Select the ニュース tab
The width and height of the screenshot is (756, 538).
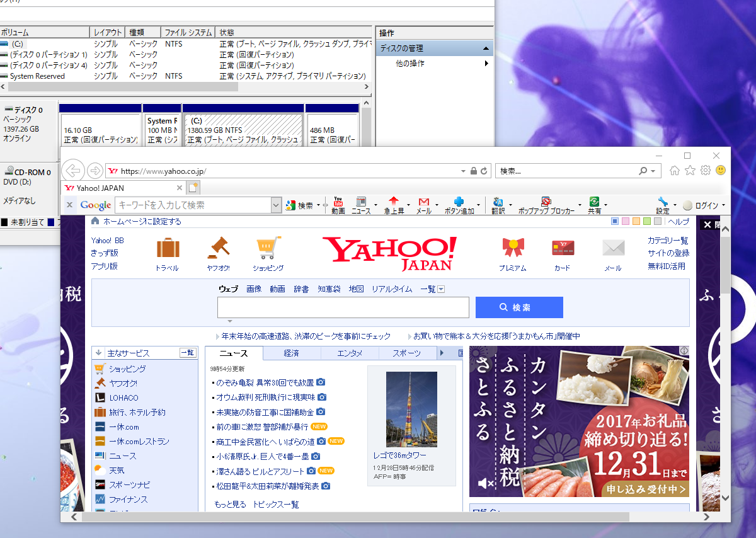(x=234, y=353)
